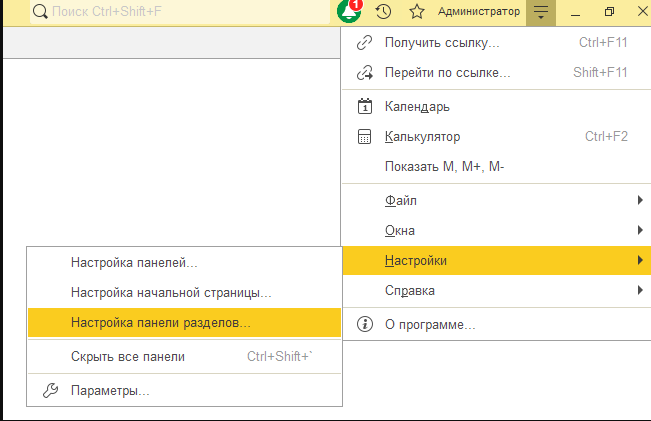Click the info icon beside О программе
Viewport: 651px width, 421px height.
(365, 324)
